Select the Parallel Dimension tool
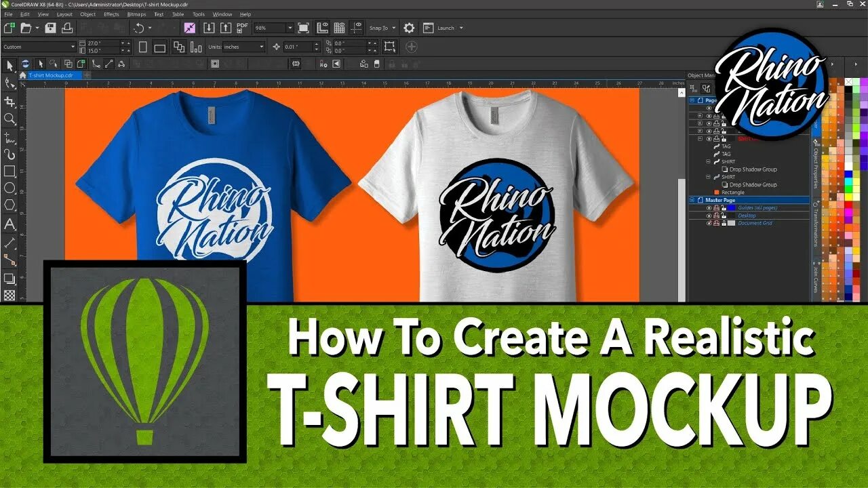Viewport: 868px width, 488px height. click(9, 242)
